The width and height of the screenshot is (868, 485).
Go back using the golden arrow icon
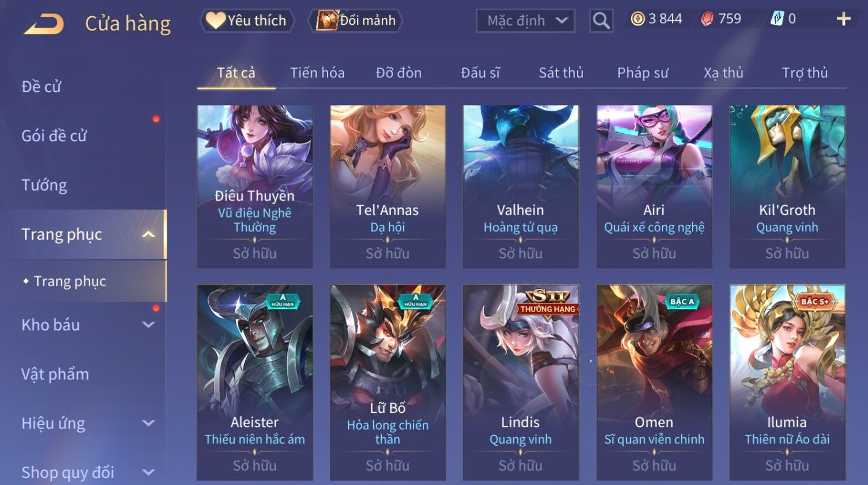coord(44,24)
